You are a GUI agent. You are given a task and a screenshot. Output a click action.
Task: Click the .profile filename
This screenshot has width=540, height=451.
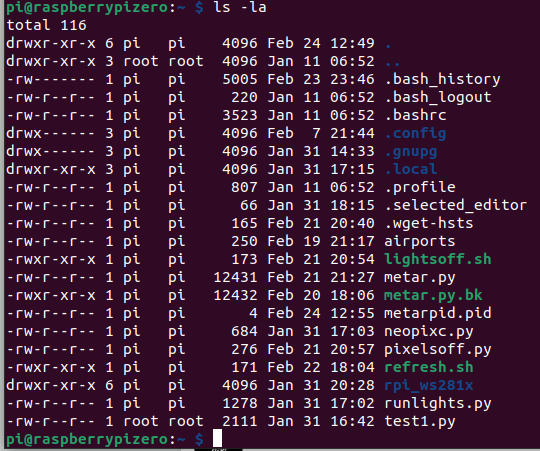pos(420,188)
